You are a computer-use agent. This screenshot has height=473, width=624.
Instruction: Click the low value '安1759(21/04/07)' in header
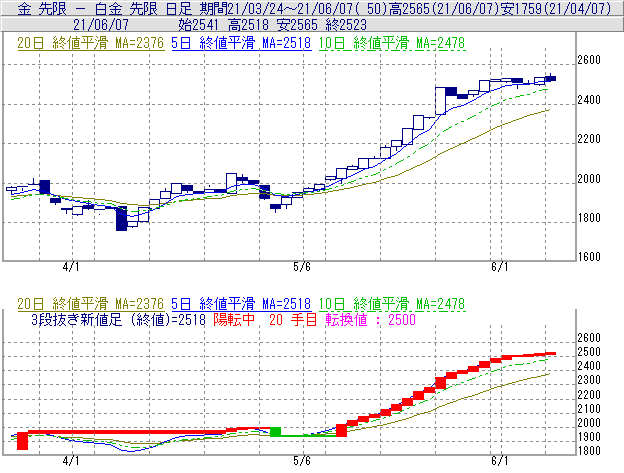pos(556,8)
